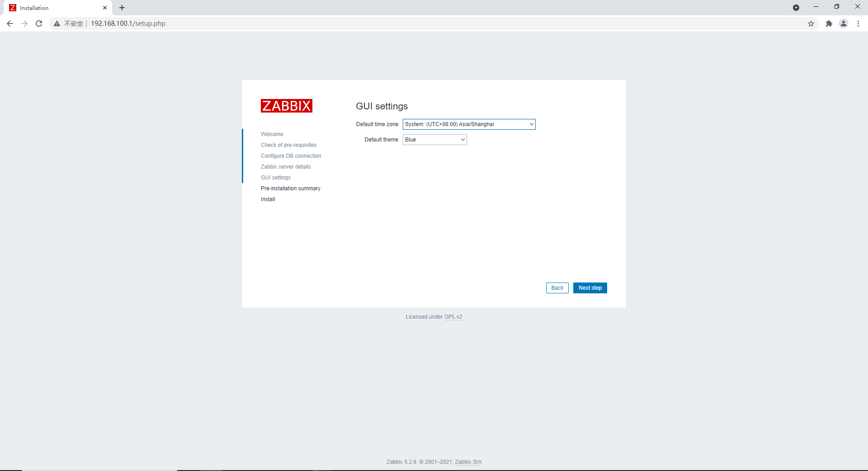Open Default time zone dropdown
Image resolution: width=868 pixels, height=471 pixels.
(469, 124)
